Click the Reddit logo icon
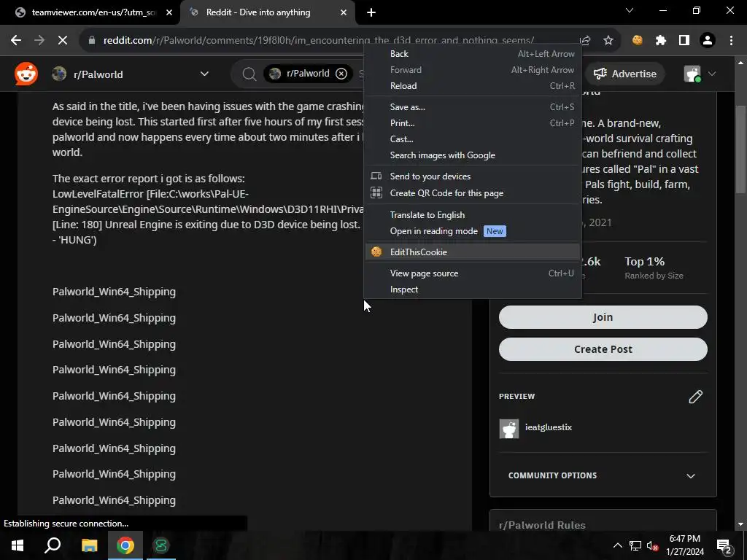This screenshot has width=747, height=560. point(26,74)
